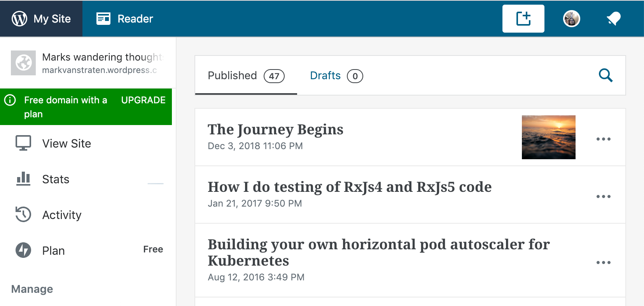Screen dimensions: 644x306
Task: Open the Kubernetes pod autoscaler post title
Action: [379, 252]
